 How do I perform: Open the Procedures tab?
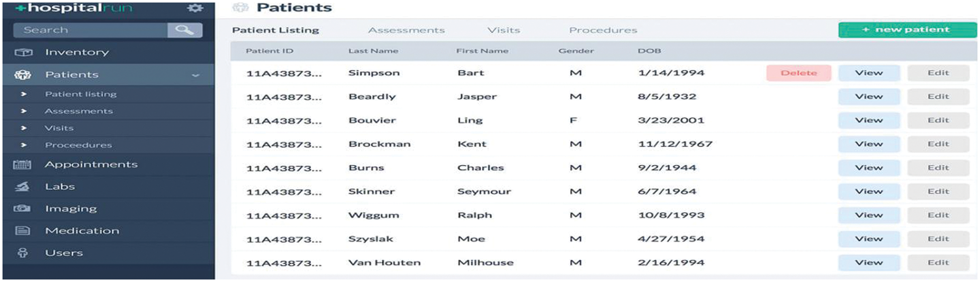click(603, 31)
